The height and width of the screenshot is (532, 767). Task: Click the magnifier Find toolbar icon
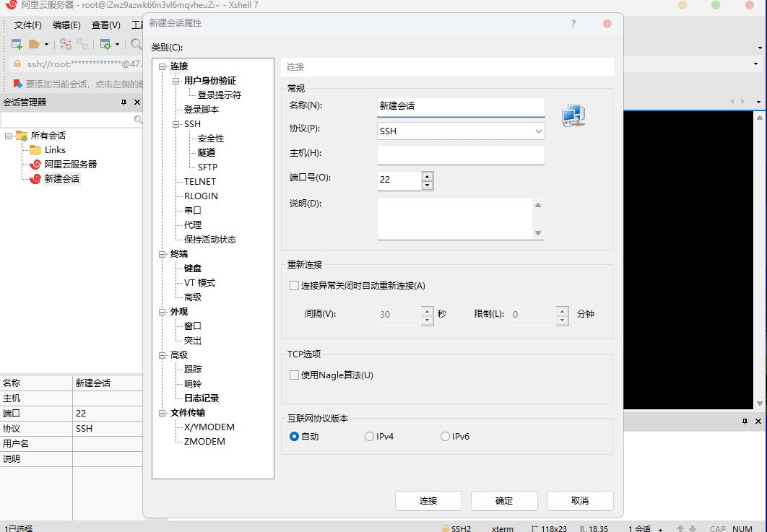tap(136, 45)
